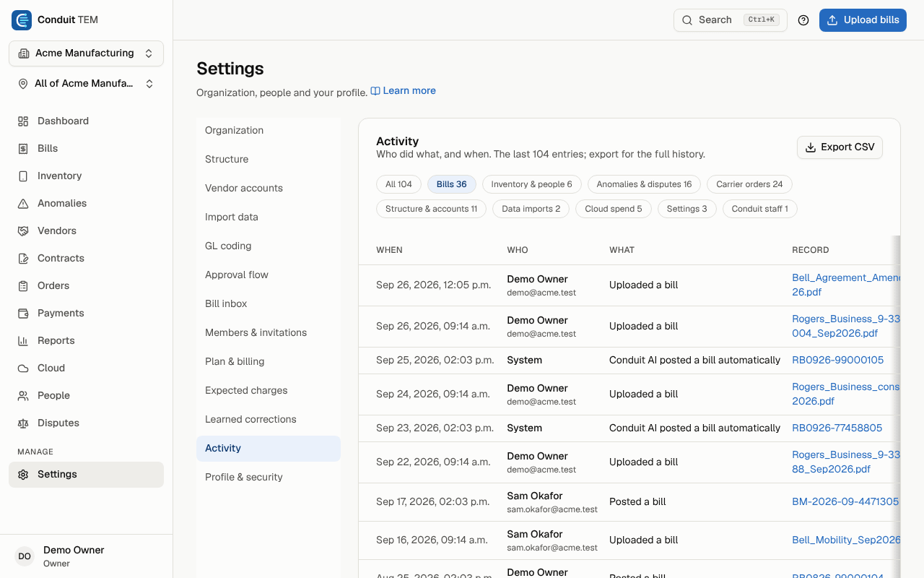This screenshot has width=924, height=578.
Task: Click the Export CSV button
Action: pyautogui.click(x=840, y=147)
